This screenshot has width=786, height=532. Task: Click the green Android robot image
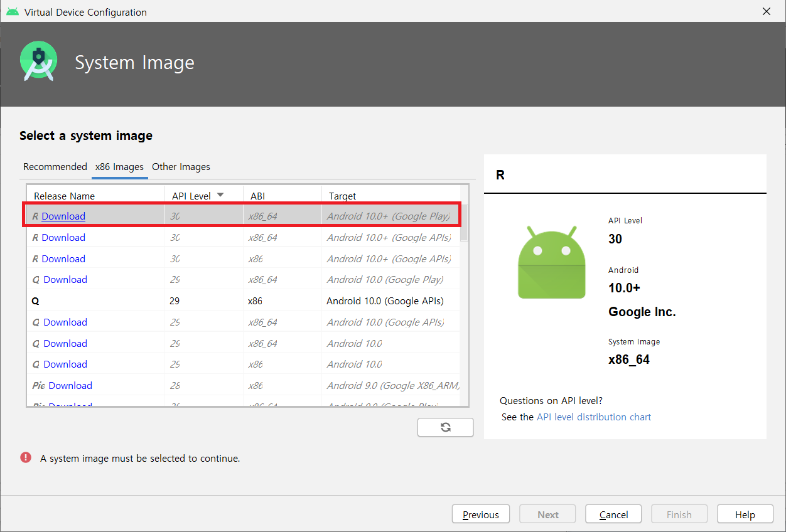(551, 262)
